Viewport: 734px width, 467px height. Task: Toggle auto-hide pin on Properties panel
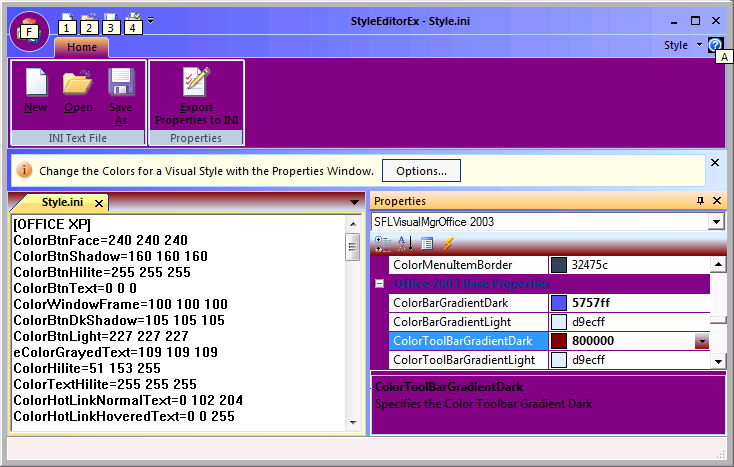pyautogui.click(x=700, y=201)
